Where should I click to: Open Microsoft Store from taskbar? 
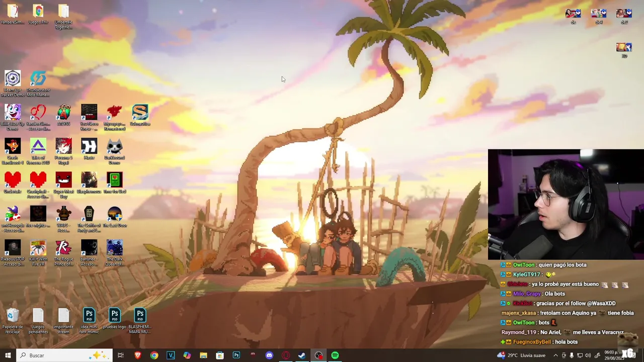pos(220,355)
